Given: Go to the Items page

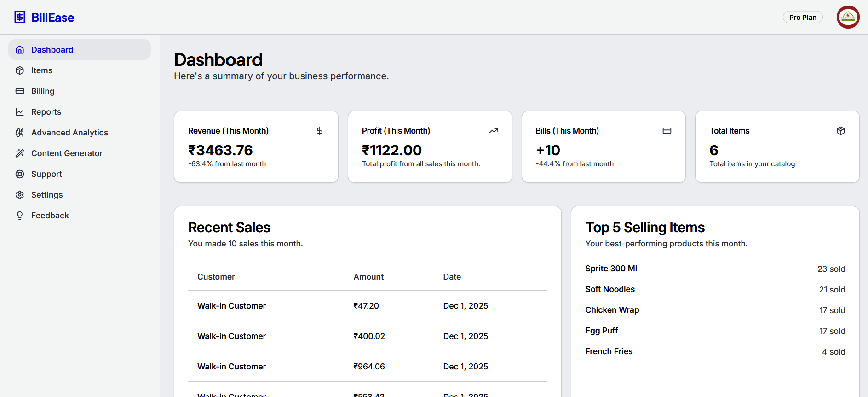Looking at the screenshot, I should pyautogui.click(x=80, y=70).
